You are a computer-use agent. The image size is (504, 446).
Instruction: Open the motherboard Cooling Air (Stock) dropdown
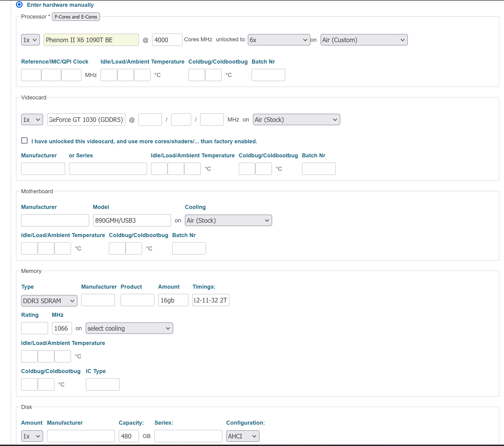click(x=228, y=220)
